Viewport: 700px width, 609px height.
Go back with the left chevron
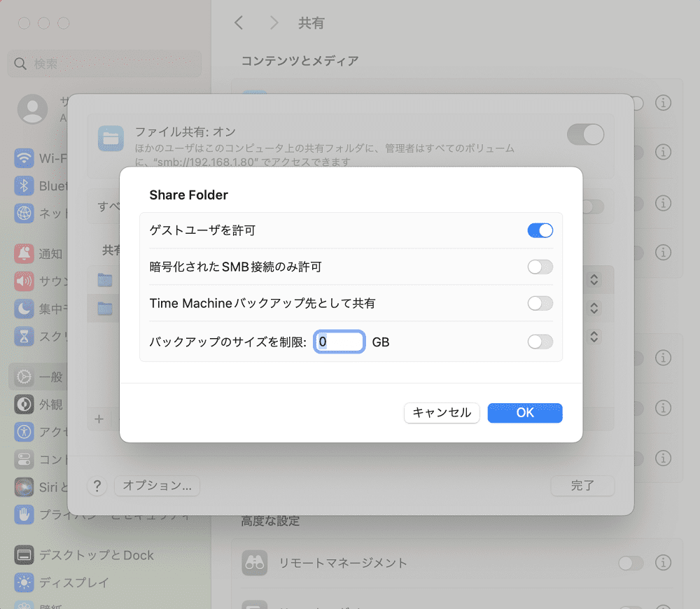tap(239, 23)
